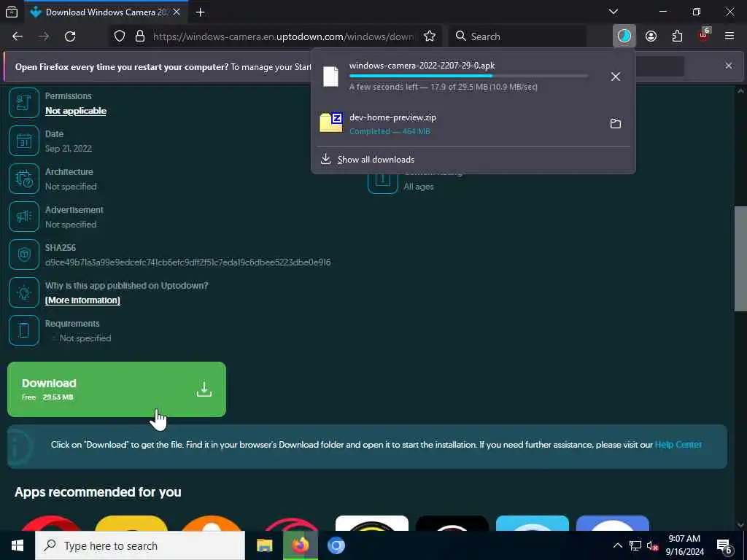Click the apk download progress bar
Image resolution: width=747 pixels, height=560 pixels.
(x=468, y=76)
